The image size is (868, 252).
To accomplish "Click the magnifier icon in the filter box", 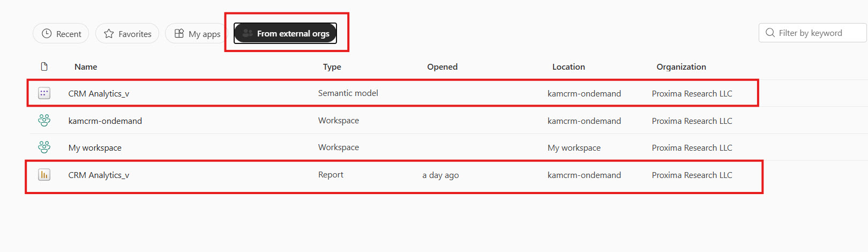I will coord(770,33).
